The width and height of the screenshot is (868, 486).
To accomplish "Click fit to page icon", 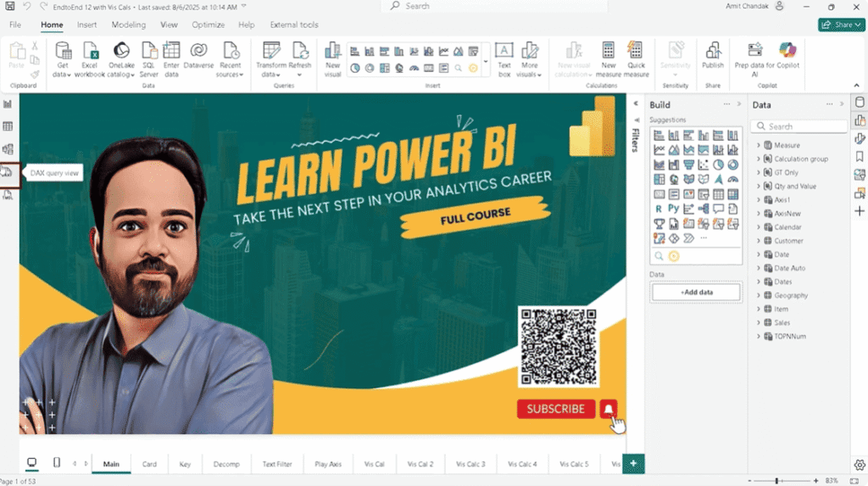I will click(x=854, y=481).
